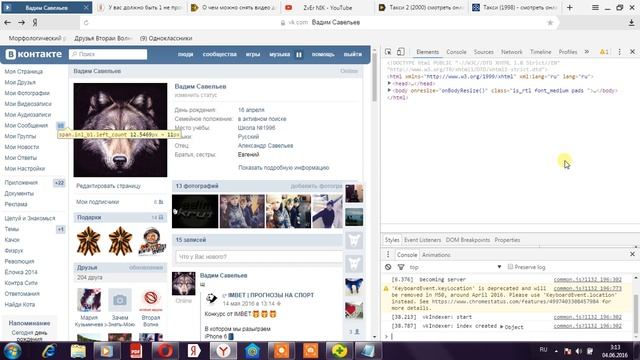Clear console with the circle-slash icon
640x360 pixels.
click(x=388, y=267)
